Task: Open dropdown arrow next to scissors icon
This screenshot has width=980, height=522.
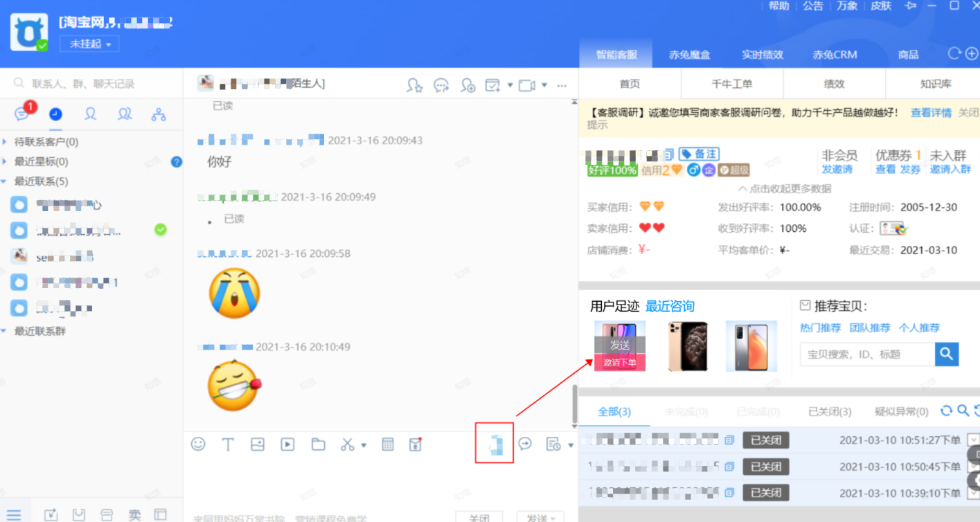Action: click(364, 445)
